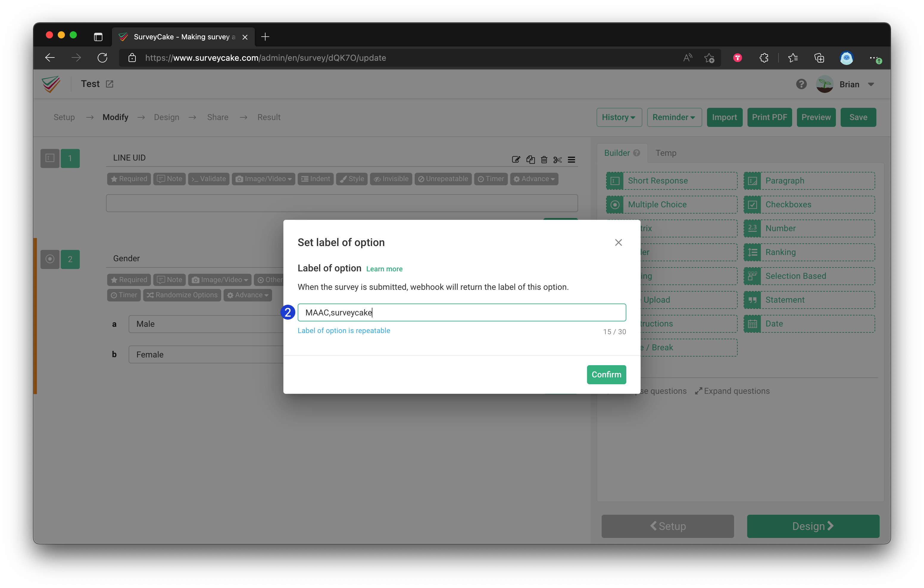Toggle Unrepeatable on LINE UID question
Viewport: 924px width, 588px height.
443,179
